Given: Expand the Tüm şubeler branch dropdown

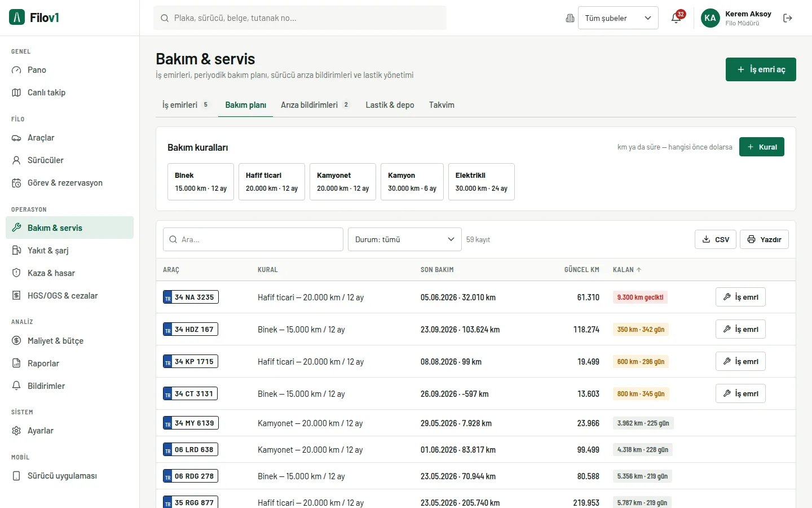Looking at the screenshot, I should [618, 18].
